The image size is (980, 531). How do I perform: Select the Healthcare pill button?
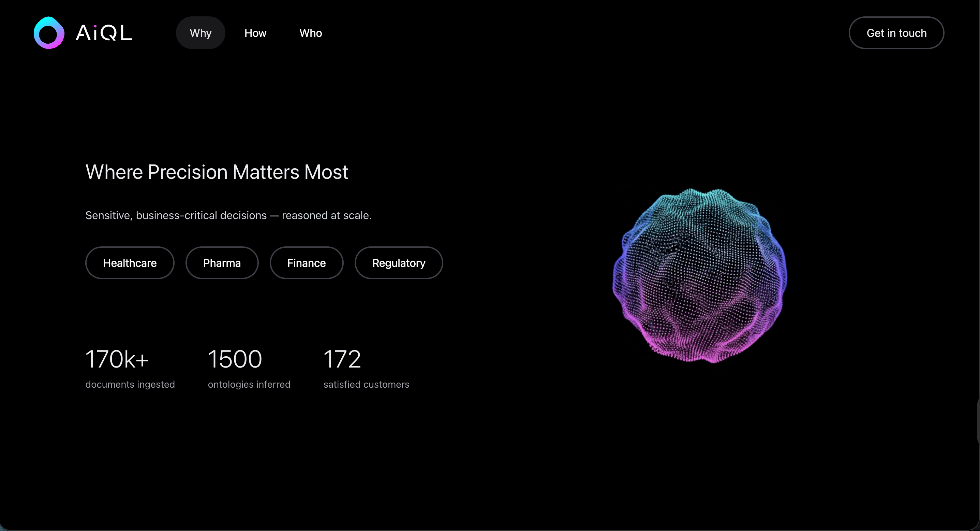(x=130, y=263)
